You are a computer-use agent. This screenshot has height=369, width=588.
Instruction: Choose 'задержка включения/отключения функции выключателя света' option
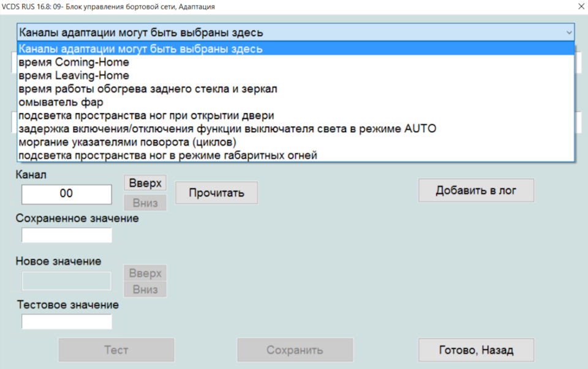tap(295, 129)
